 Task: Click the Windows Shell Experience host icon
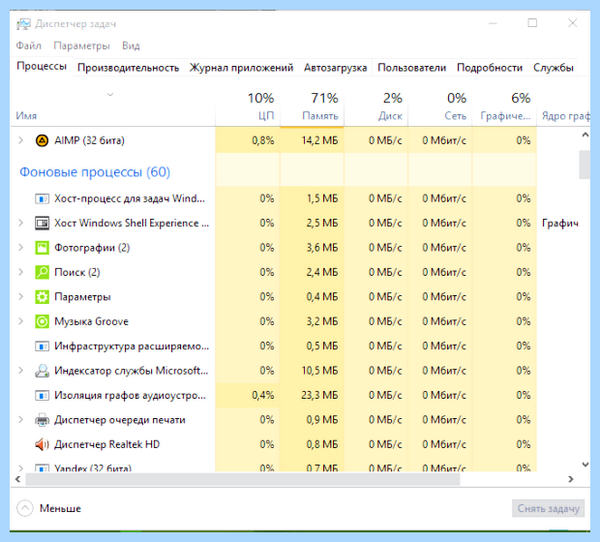point(42,223)
